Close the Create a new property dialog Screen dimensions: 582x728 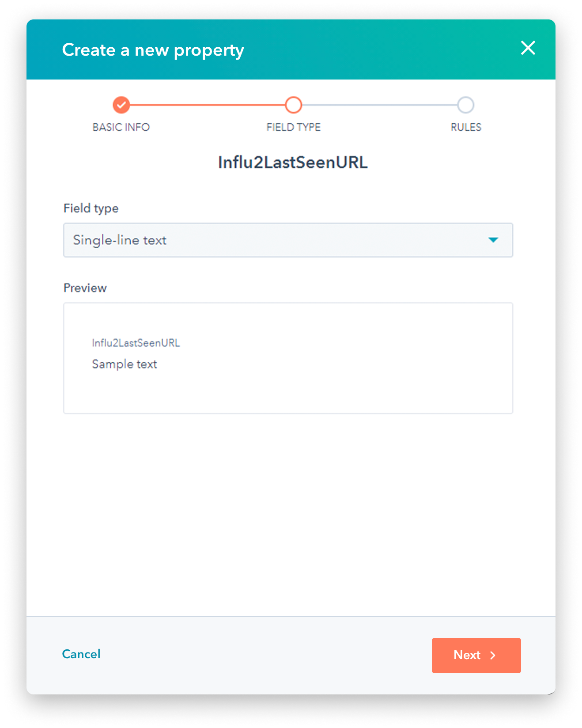(x=528, y=48)
